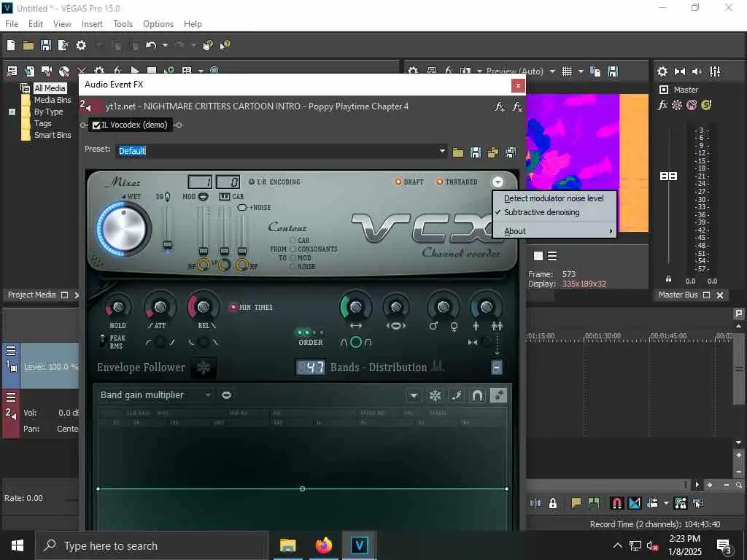
Task: Click the timeline snapping magnet icon
Action: click(x=617, y=503)
